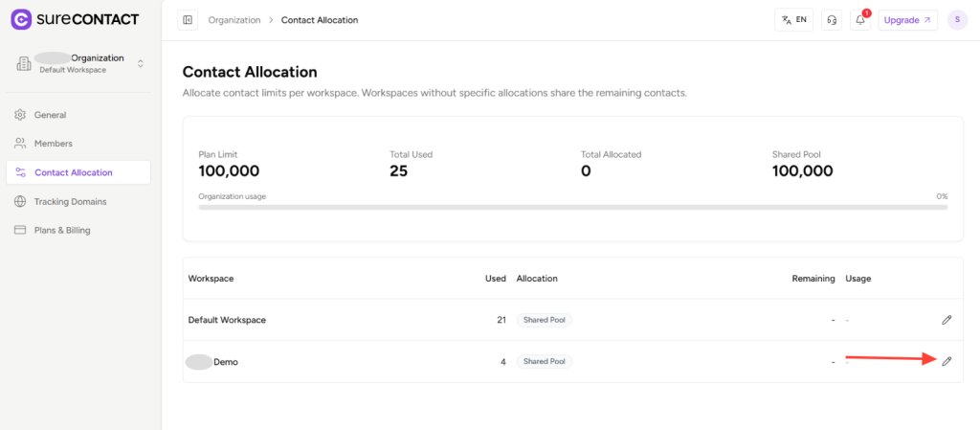
Task: Edit the Demo workspace allocation
Action: coord(947,361)
